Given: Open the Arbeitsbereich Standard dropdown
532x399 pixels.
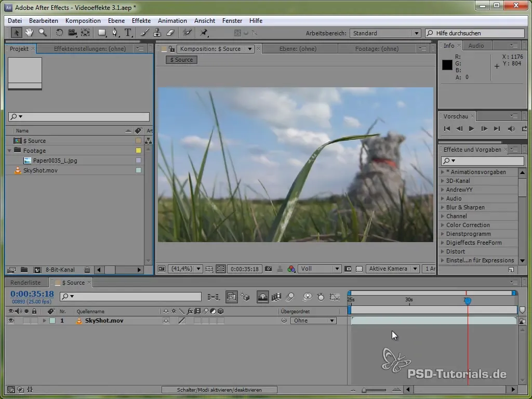Looking at the screenshot, I should coord(385,33).
